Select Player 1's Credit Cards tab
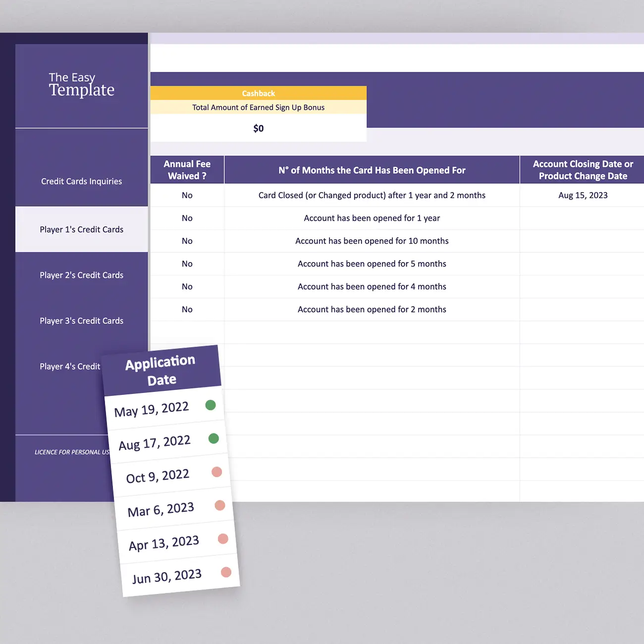The height and width of the screenshot is (644, 644). 82,229
